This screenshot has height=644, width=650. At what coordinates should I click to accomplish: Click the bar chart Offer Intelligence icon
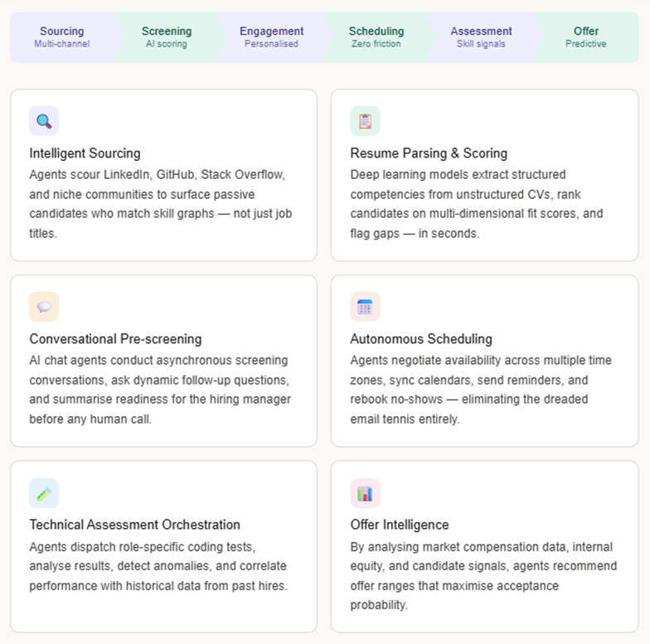coord(365,493)
